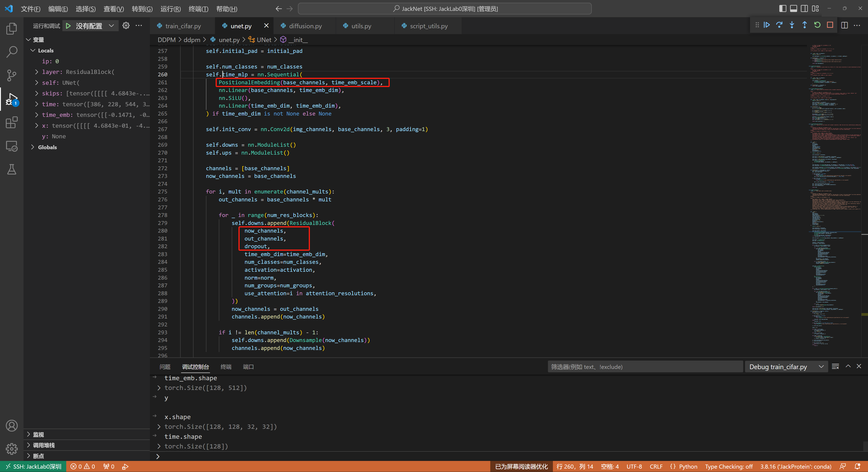The image size is (868, 472).
Task: Continue debugging execution
Action: point(767,25)
